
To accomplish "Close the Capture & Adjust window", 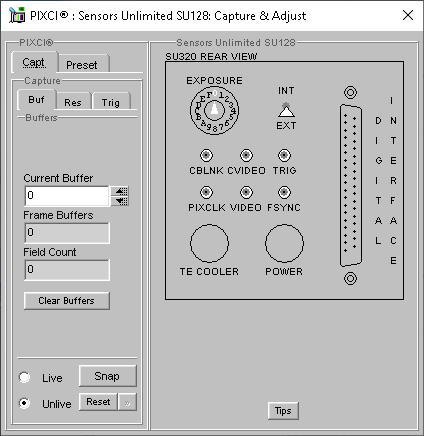I will (x=408, y=15).
